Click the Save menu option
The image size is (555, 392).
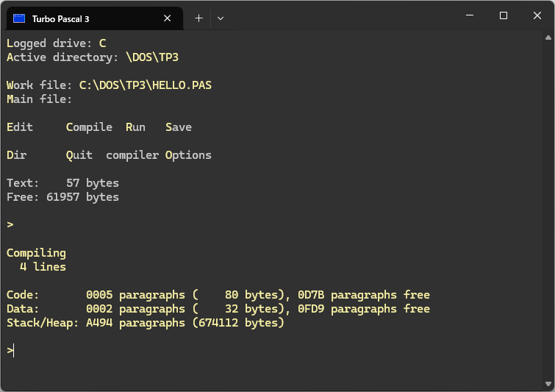(x=178, y=127)
